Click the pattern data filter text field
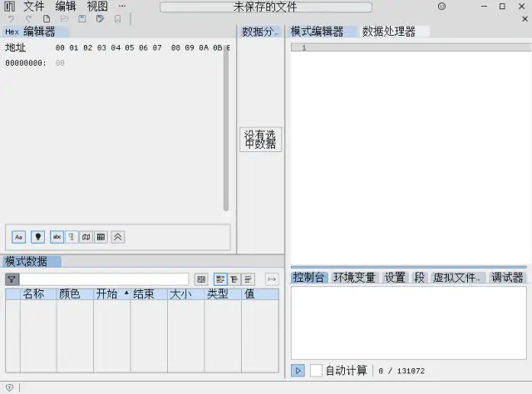 [x=104, y=279]
